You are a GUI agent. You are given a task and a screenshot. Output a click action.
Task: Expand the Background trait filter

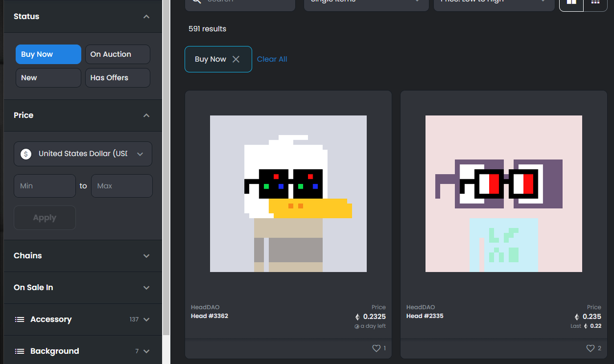83,351
